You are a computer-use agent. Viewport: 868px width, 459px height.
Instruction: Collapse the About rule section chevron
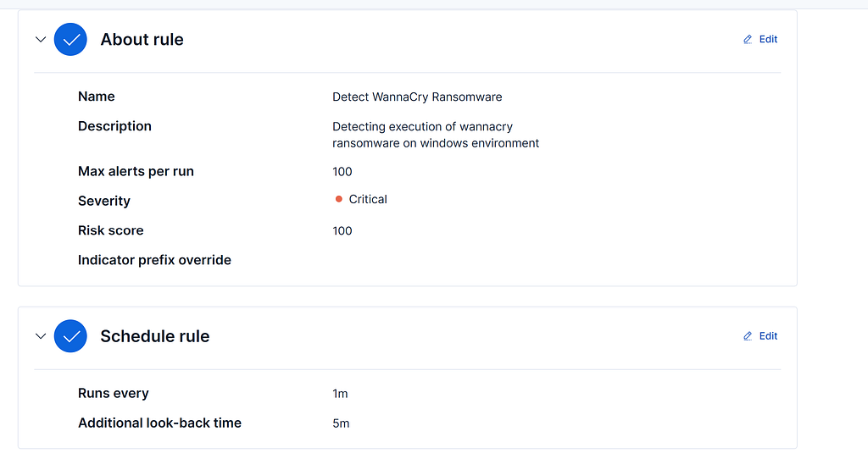pos(40,40)
